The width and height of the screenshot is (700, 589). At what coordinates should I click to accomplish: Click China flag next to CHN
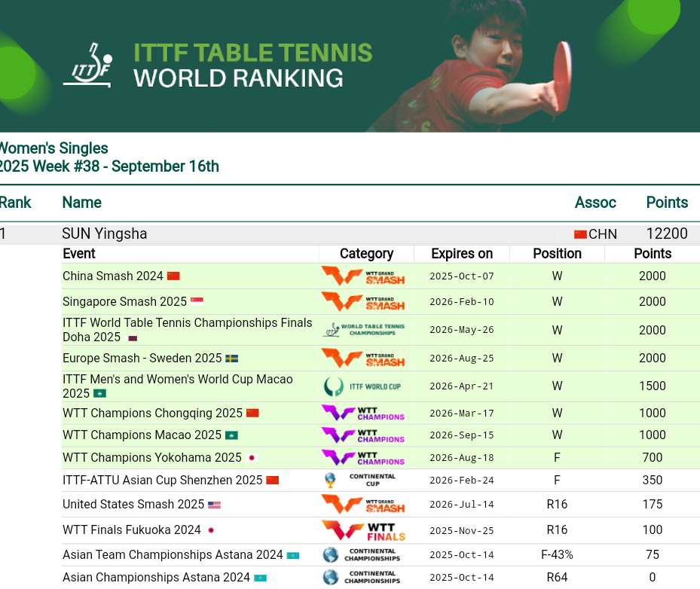tap(580, 234)
